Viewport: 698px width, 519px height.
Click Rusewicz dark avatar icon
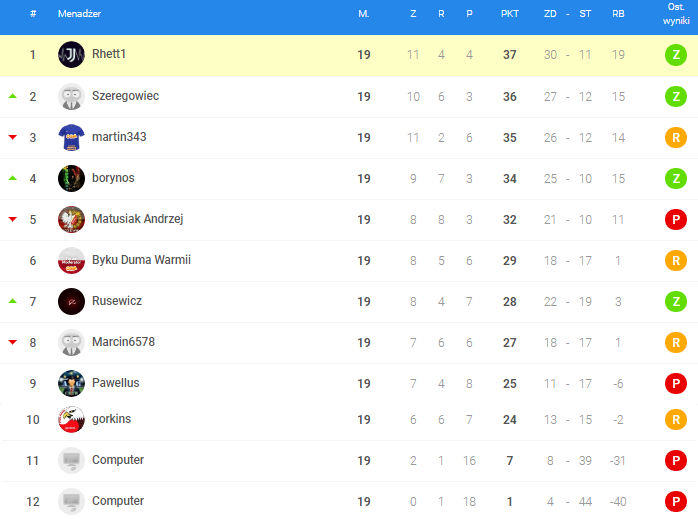pyautogui.click(x=71, y=301)
